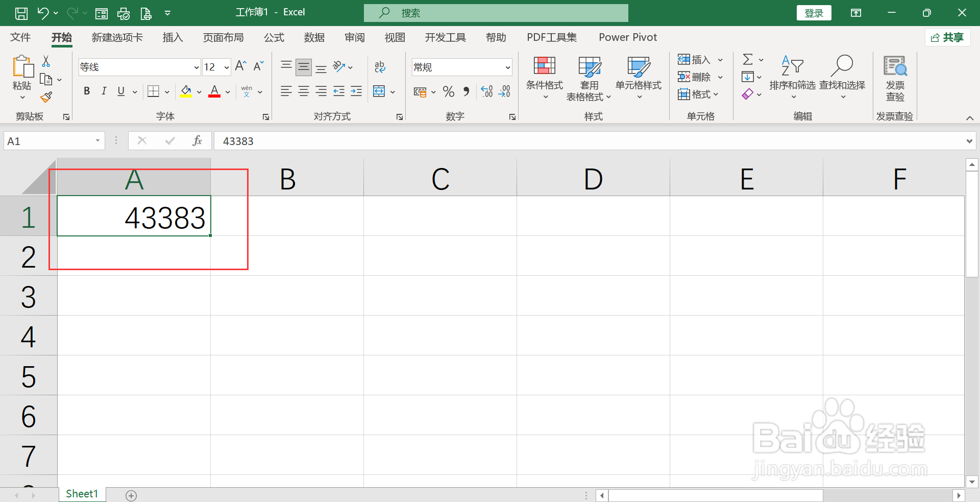Click in the 搜索 search box

[x=496, y=13]
